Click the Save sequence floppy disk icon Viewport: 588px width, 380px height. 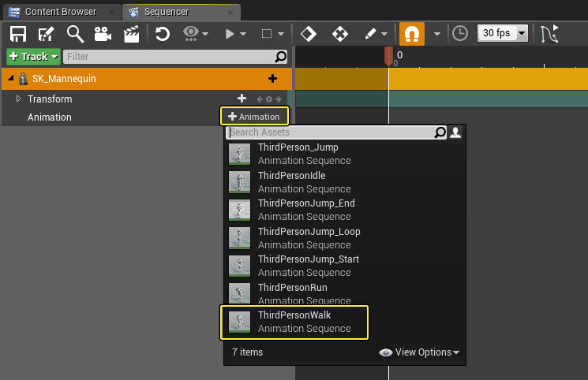point(18,34)
